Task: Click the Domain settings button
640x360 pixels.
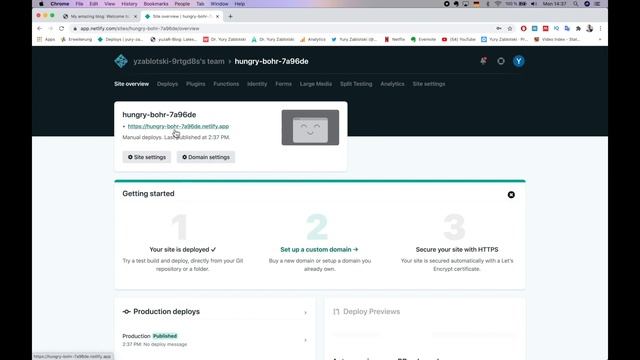Action: [x=206, y=157]
